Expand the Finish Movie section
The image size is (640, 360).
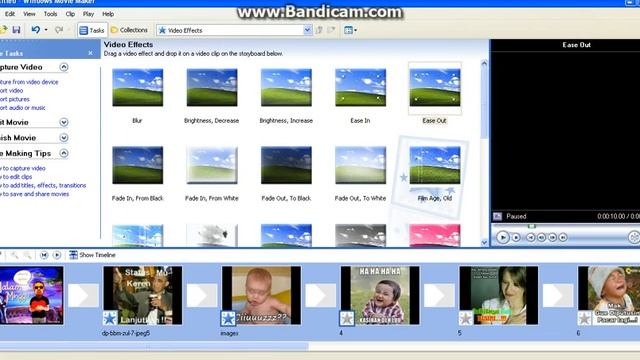[64, 138]
